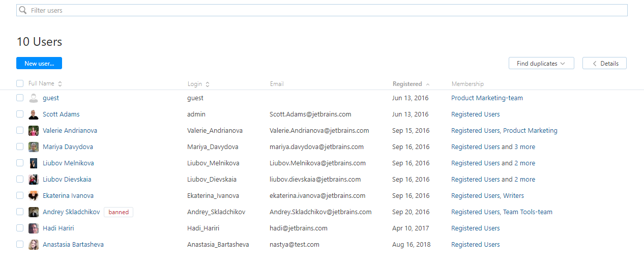Click Ekaterina Ivanova's avatar image
The image size is (644, 263).
pos(34,196)
